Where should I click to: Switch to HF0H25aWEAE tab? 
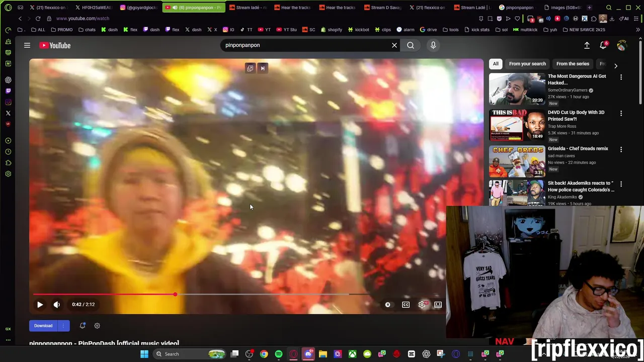[94, 8]
